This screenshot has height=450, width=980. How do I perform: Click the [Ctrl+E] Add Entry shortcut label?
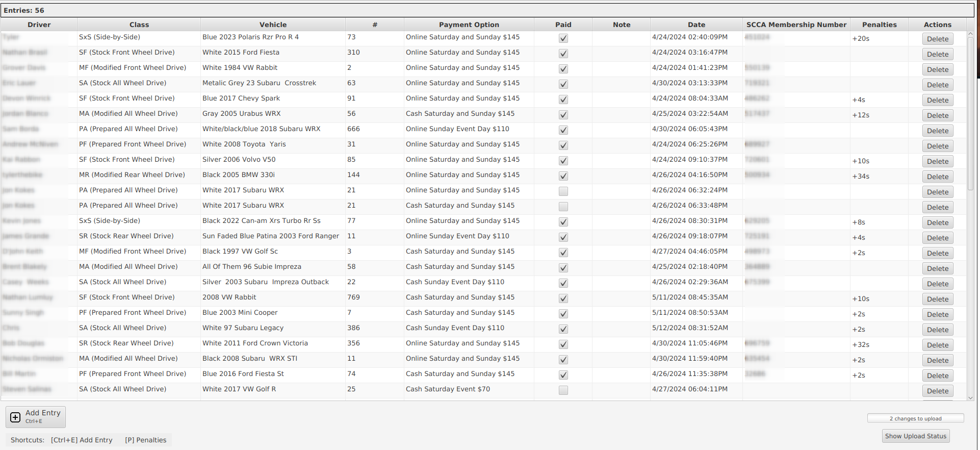pos(82,440)
